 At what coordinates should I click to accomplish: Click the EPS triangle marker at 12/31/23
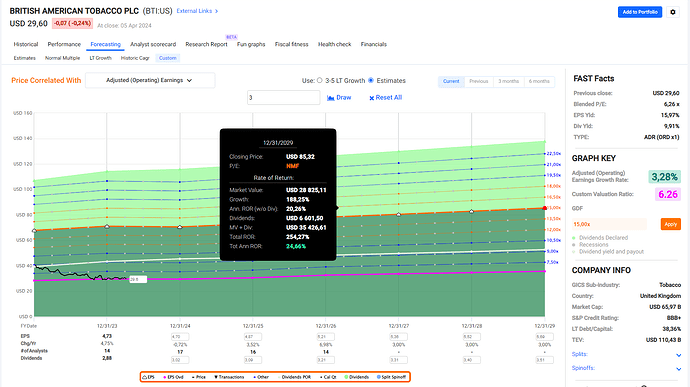pyautogui.click(x=107, y=226)
